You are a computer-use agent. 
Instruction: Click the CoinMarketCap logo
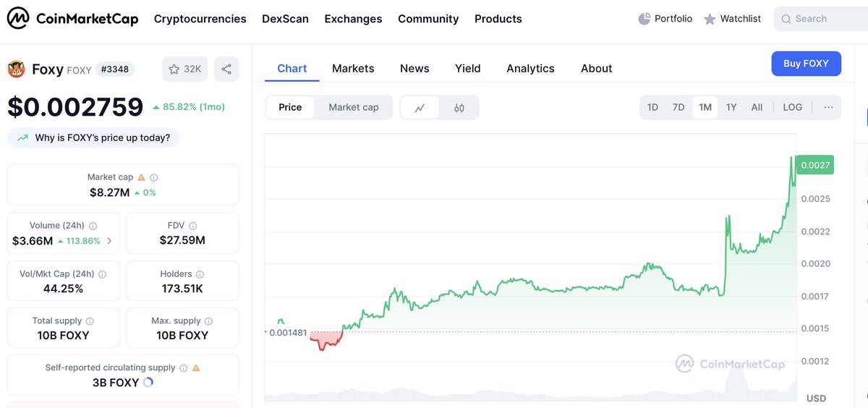tap(73, 19)
